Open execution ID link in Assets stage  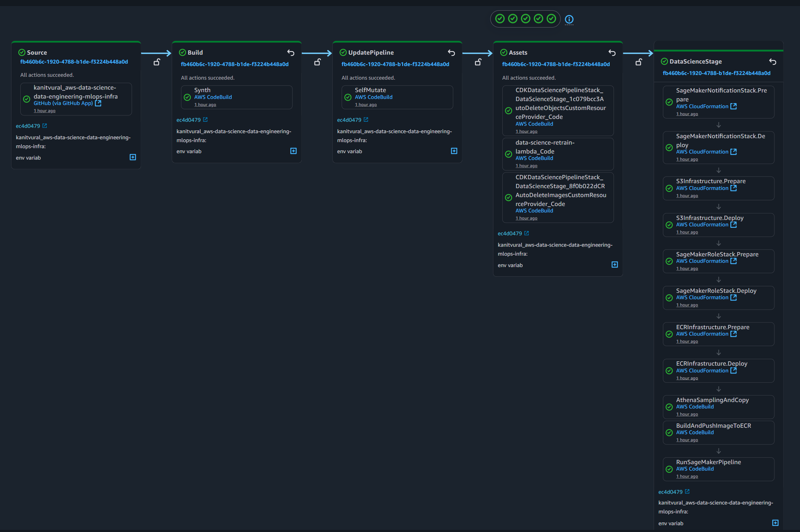556,64
